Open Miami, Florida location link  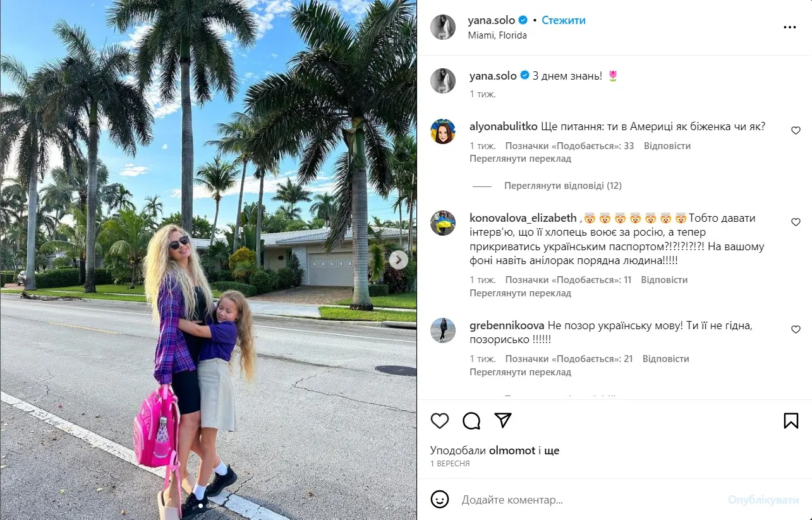[x=497, y=35]
